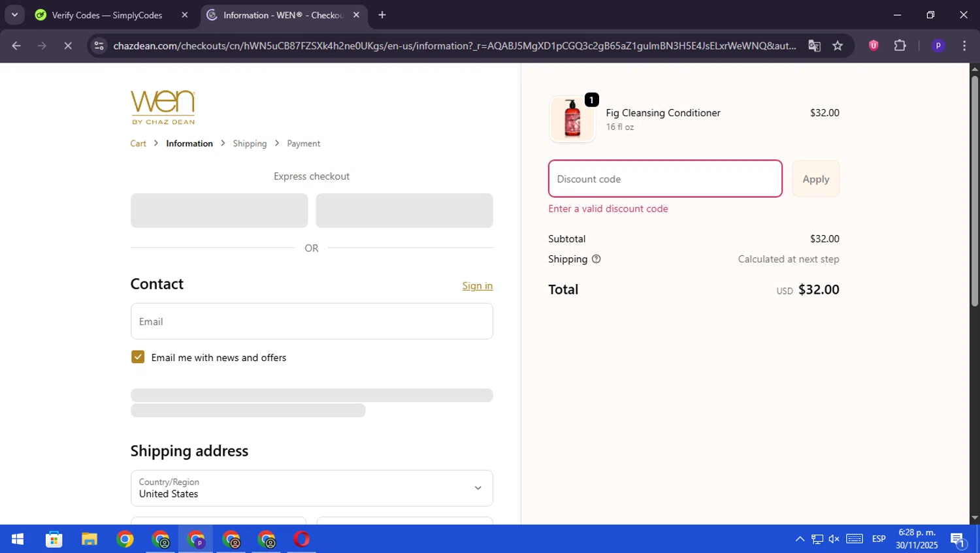Image resolution: width=980 pixels, height=553 pixels.
Task: Click the scrollbar down arrow
Action: click(974, 518)
